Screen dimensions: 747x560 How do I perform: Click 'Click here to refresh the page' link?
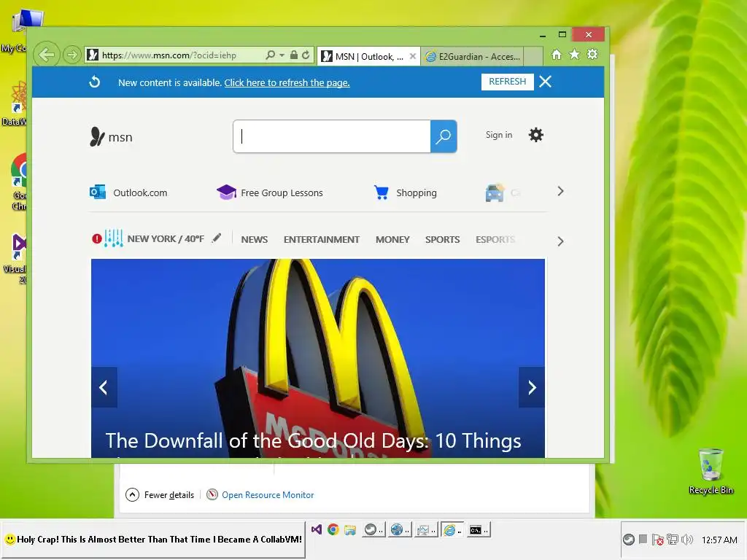(287, 83)
